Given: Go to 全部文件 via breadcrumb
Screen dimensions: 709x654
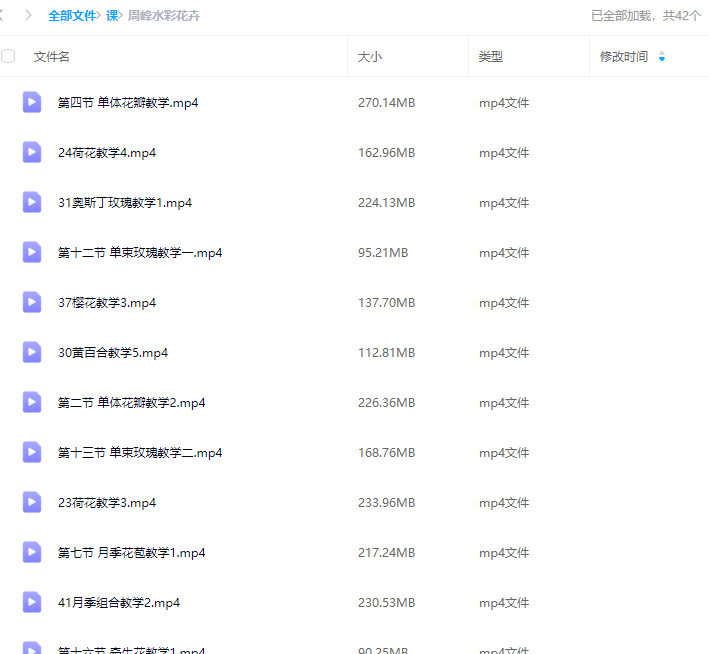Looking at the screenshot, I should pyautogui.click(x=71, y=16).
